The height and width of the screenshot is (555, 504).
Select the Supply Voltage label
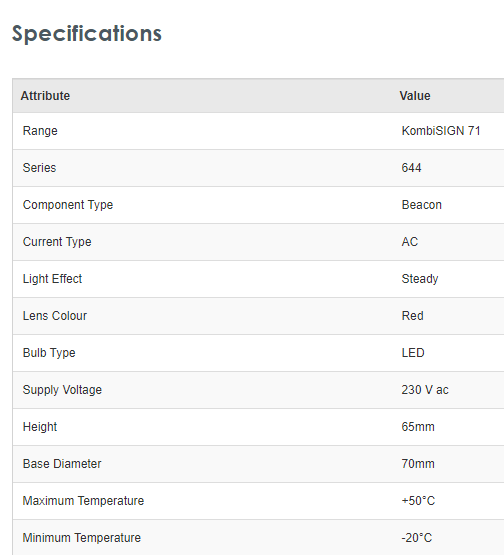[x=62, y=390]
